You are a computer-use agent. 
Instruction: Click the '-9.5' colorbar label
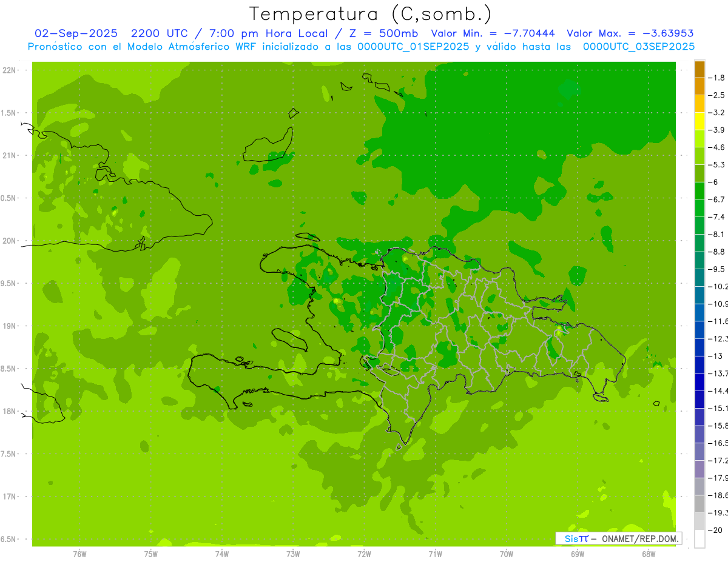click(716, 269)
